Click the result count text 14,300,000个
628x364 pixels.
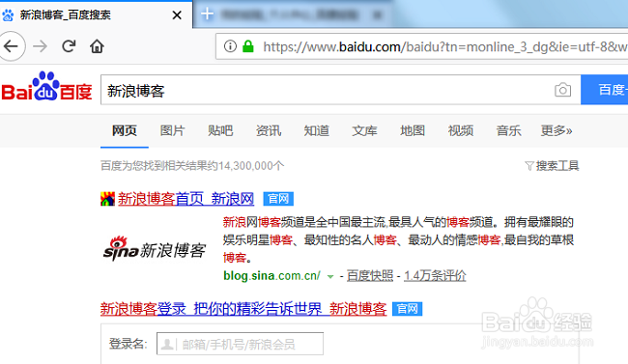251,166
